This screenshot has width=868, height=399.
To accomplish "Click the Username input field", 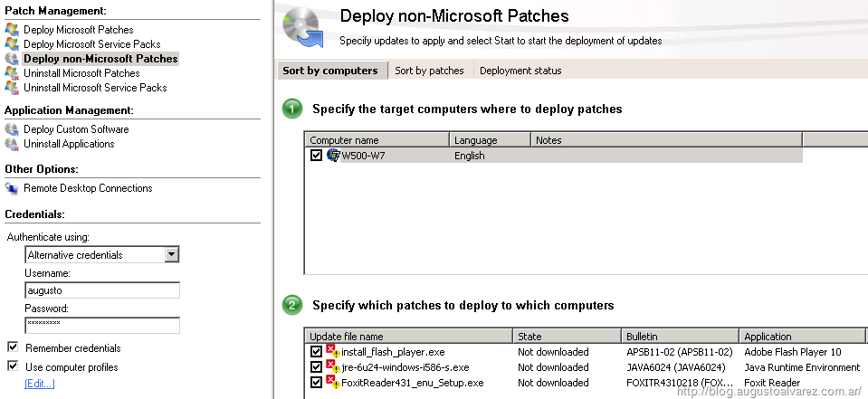I will coord(101,290).
